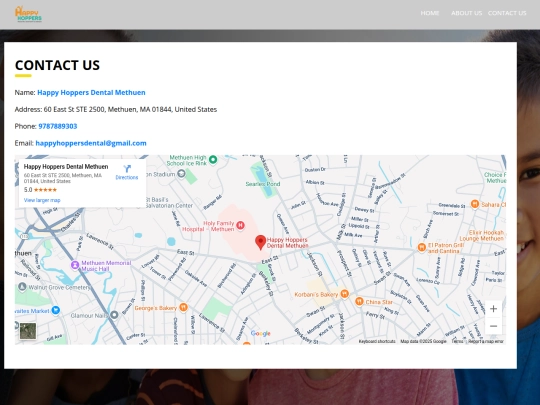The width and height of the screenshot is (540, 405).
Task: Select Holy Family Hospital marker icon
Action: point(240,226)
